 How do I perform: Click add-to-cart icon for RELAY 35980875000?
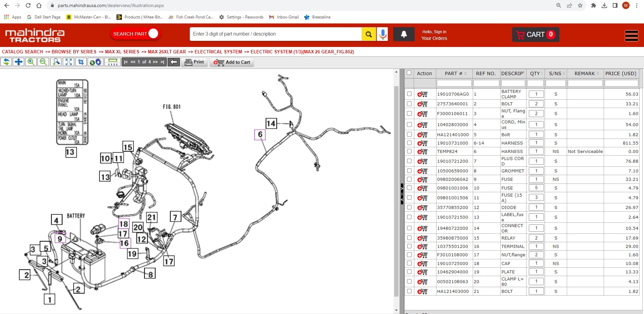tap(422, 238)
